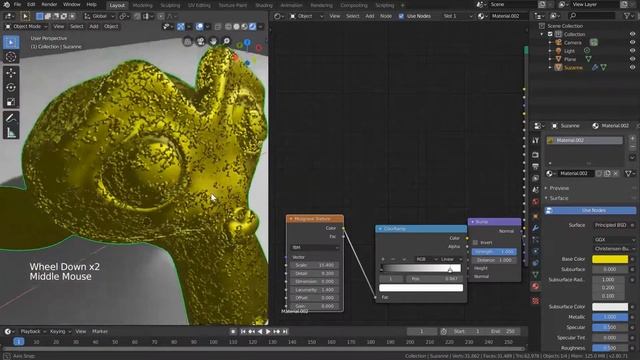Click the Strength field on Bump node
Screen dimensions: 640x360
[x=494, y=252]
